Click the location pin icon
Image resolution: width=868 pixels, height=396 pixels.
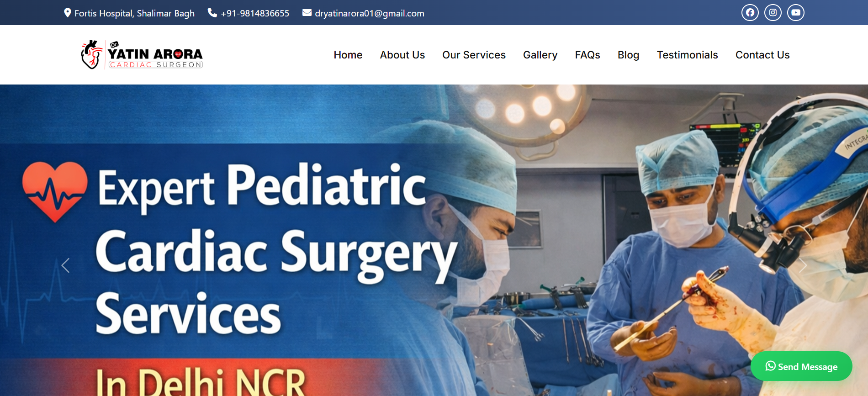click(x=68, y=13)
